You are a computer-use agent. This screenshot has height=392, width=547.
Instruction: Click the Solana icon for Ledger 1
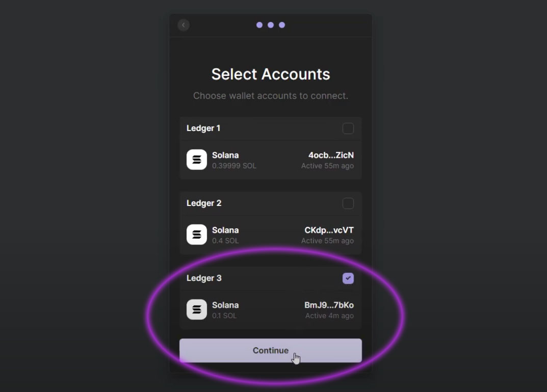(x=196, y=159)
